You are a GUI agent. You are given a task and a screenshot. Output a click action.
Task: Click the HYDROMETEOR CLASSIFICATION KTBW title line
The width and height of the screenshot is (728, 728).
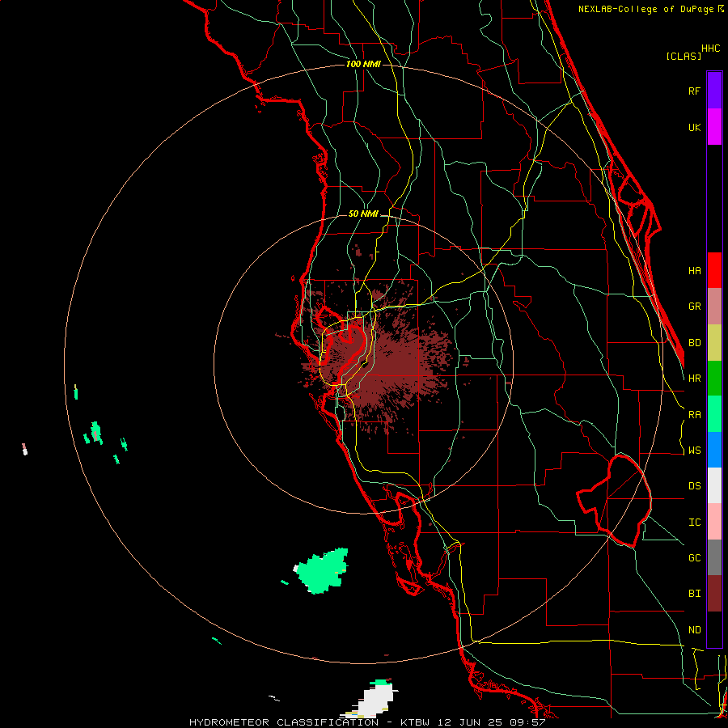click(x=367, y=722)
